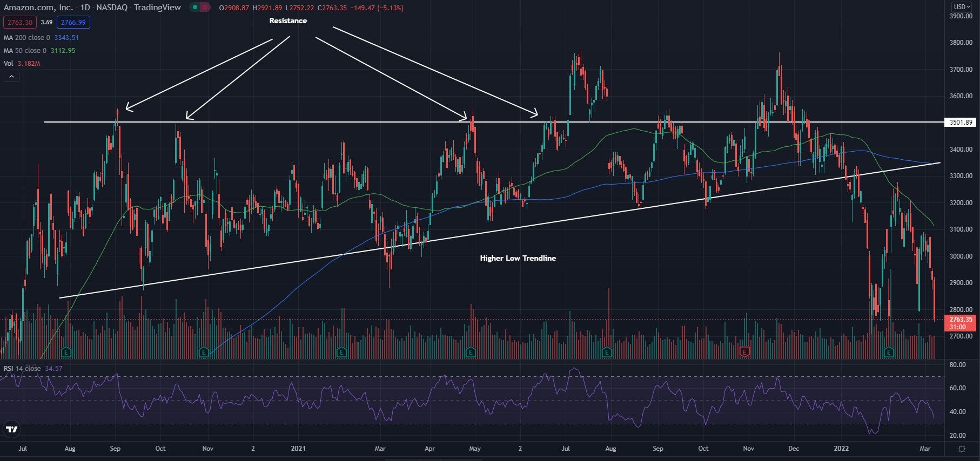Click the high price value H2921.89

267,8
